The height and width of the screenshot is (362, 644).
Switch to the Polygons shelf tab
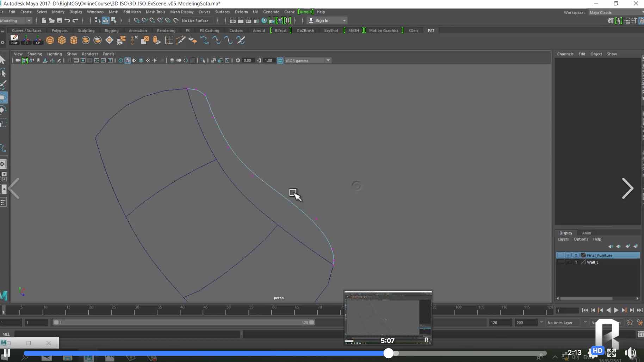(59, 31)
